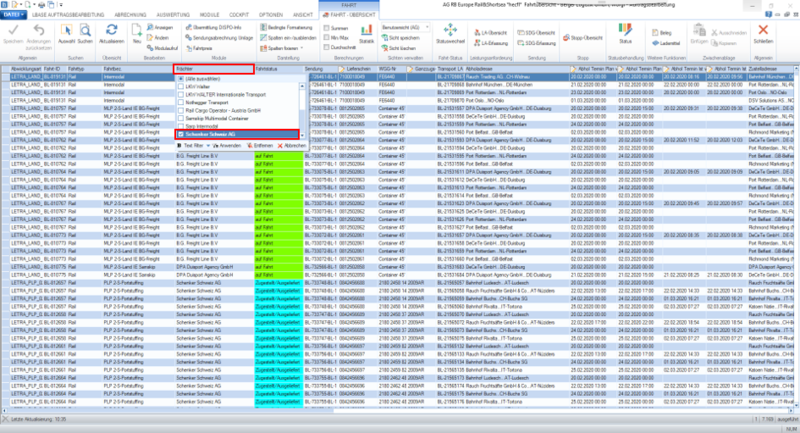
Task: Open the ABRECHNUNG ribbon tab
Action: tap(130, 15)
